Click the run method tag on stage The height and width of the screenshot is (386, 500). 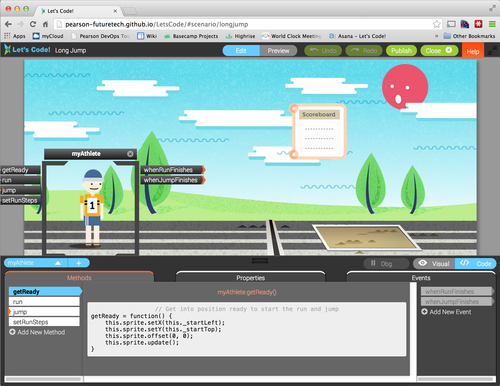[x=20, y=180]
